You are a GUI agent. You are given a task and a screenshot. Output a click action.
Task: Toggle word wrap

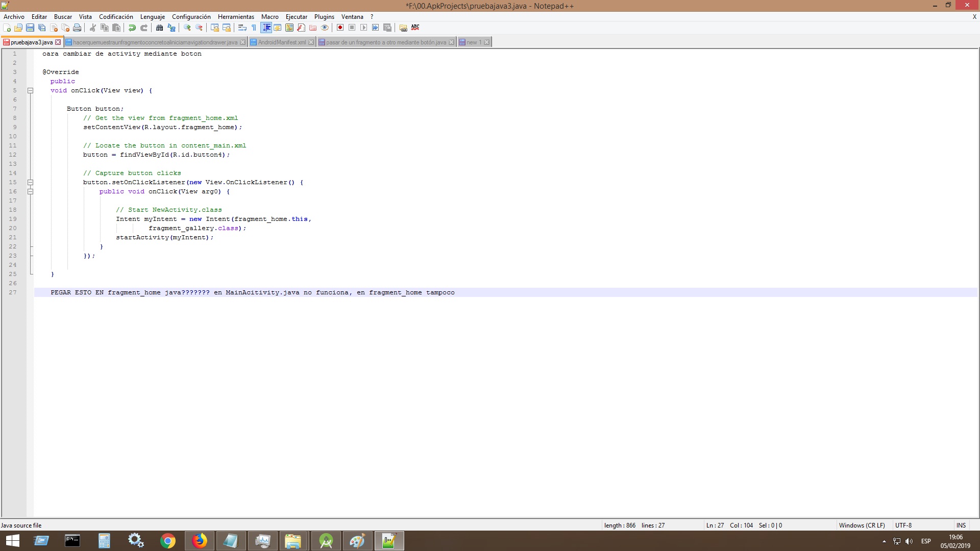click(242, 28)
